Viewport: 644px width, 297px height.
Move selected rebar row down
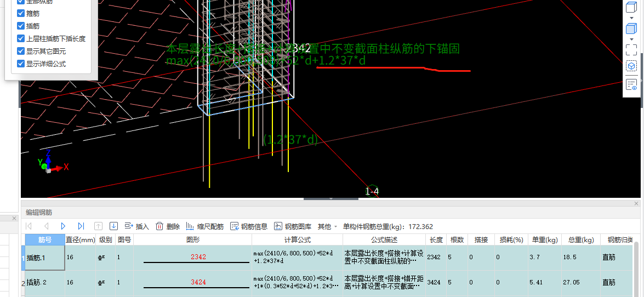(x=114, y=226)
